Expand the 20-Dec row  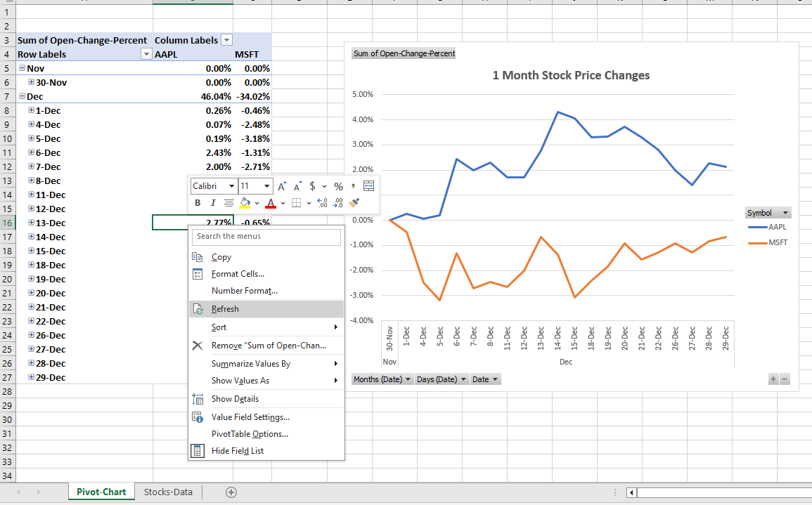[31, 292]
